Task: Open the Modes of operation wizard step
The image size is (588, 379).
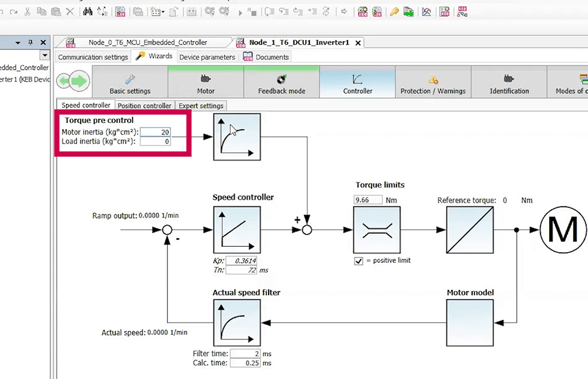Action: coord(568,82)
